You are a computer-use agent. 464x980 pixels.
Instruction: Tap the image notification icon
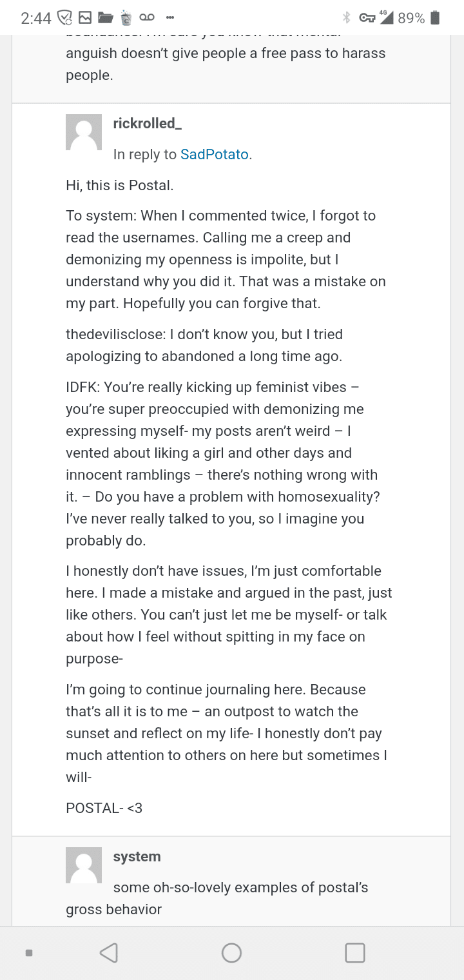click(x=84, y=17)
